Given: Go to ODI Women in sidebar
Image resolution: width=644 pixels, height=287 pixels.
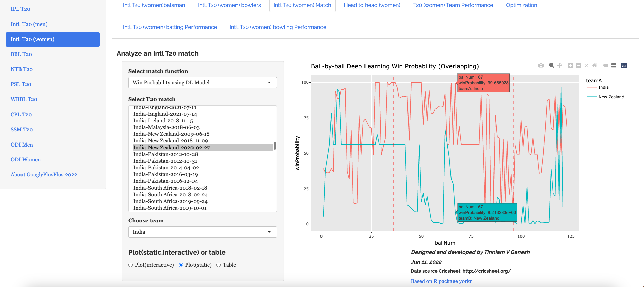Looking at the screenshot, I should pos(26,160).
